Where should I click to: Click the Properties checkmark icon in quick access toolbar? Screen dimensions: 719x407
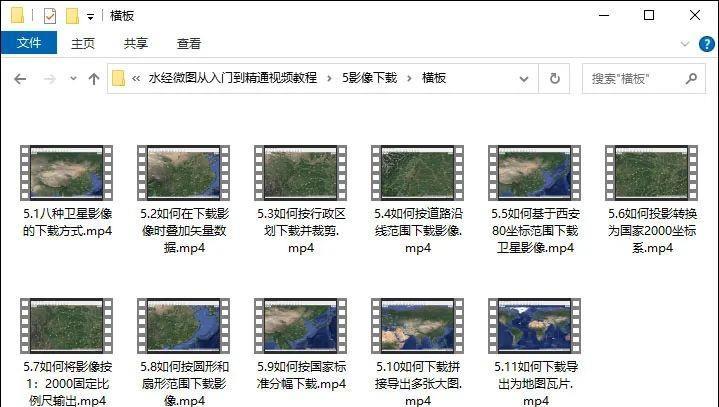[50, 16]
